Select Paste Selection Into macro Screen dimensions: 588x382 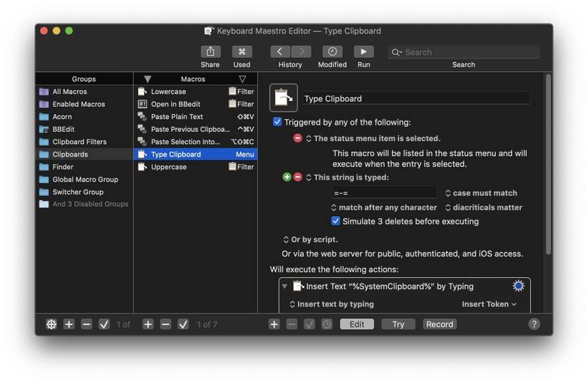[196, 142]
